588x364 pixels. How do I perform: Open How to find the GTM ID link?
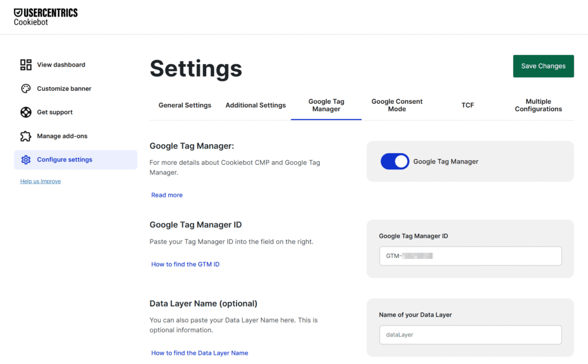pos(185,264)
